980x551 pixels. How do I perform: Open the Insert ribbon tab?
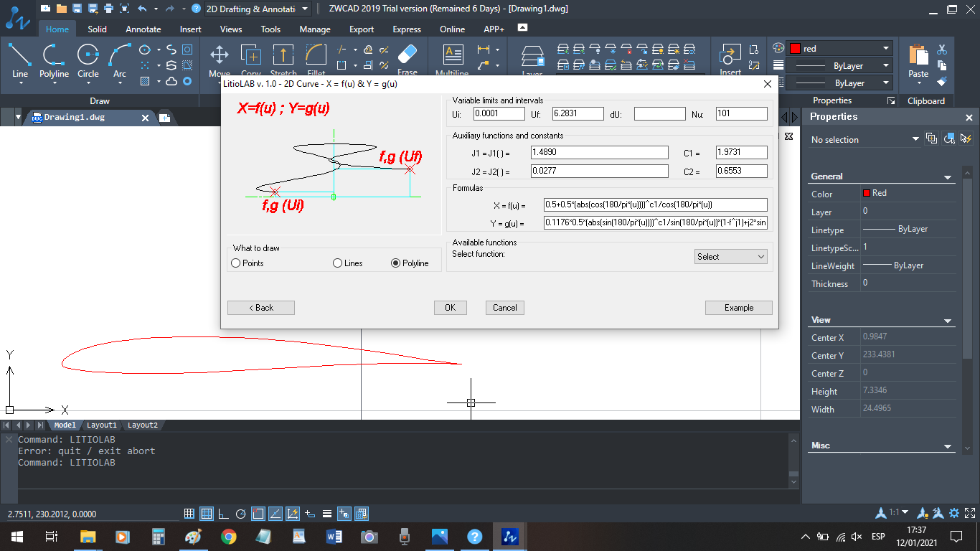[x=191, y=29]
